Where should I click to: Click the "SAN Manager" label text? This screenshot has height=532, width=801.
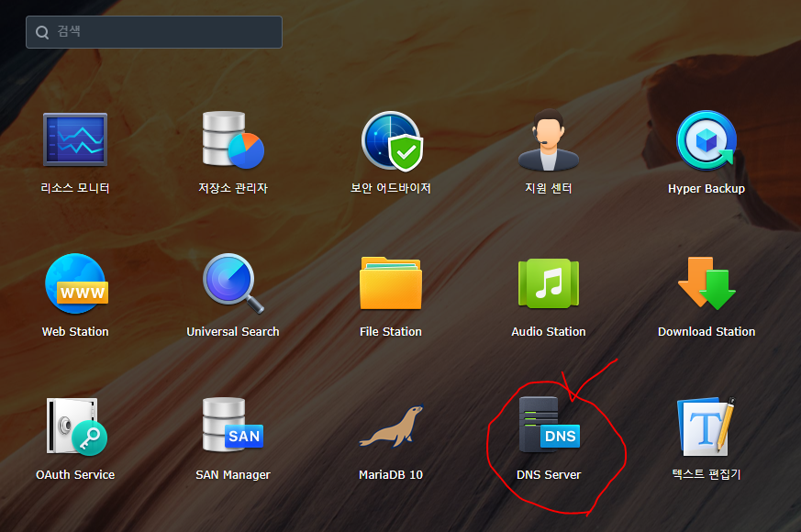(233, 475)
